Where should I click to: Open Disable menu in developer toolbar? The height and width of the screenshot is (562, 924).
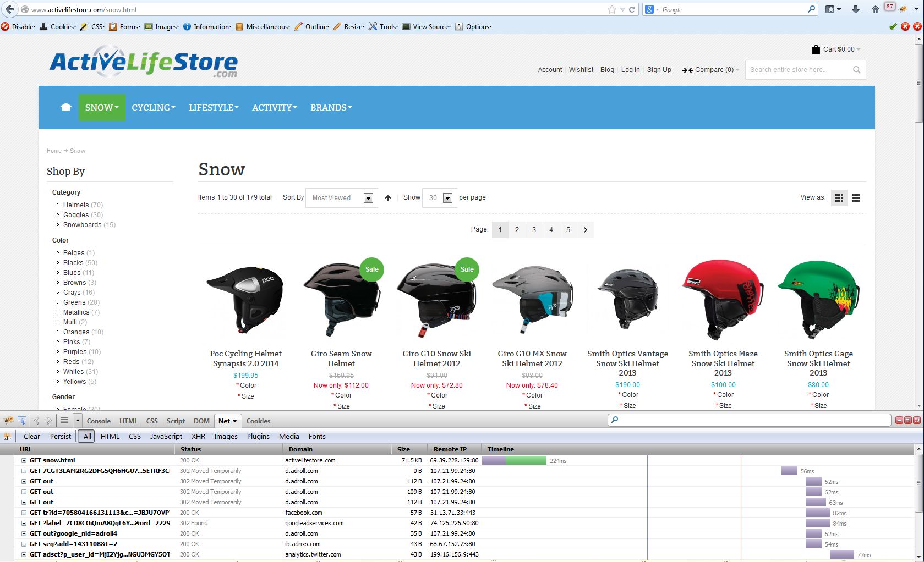19,26
